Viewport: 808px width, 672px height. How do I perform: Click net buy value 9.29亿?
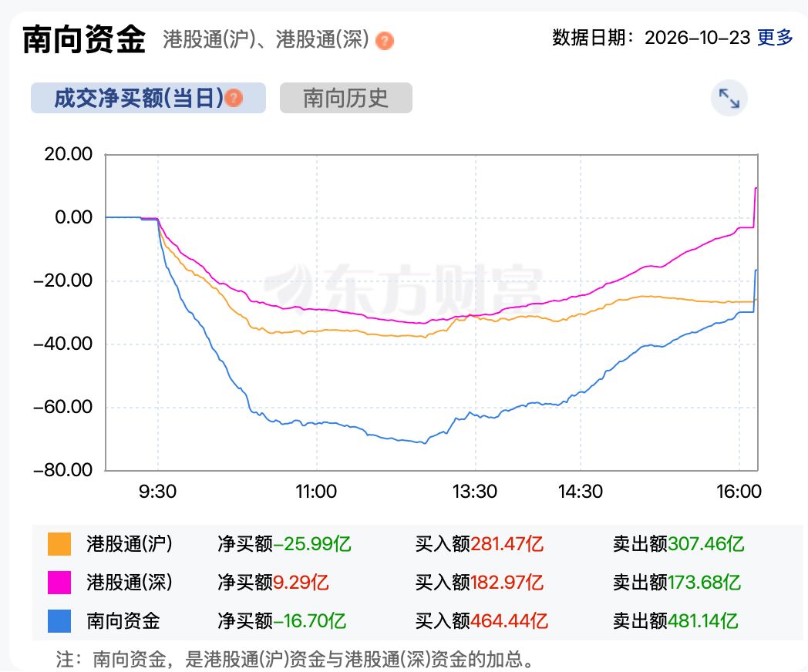[301, 583]
